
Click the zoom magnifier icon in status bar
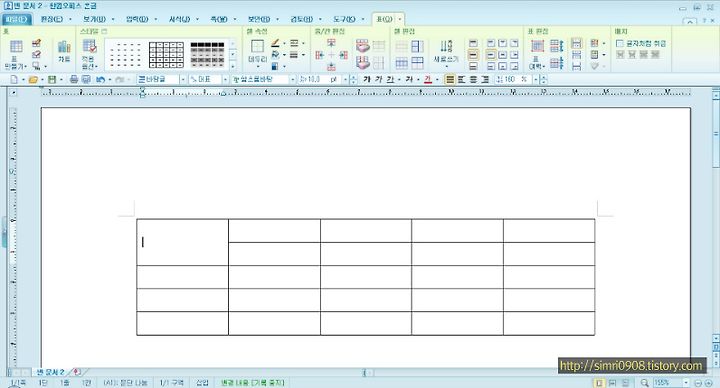point(645,382)
